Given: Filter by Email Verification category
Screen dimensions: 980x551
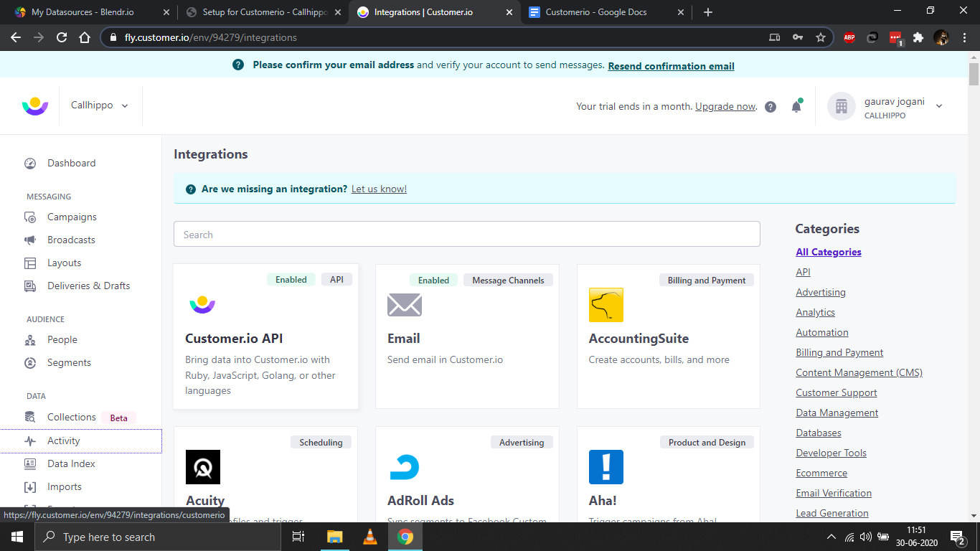Looking at the screenshot, I should [x=834, y=493].
